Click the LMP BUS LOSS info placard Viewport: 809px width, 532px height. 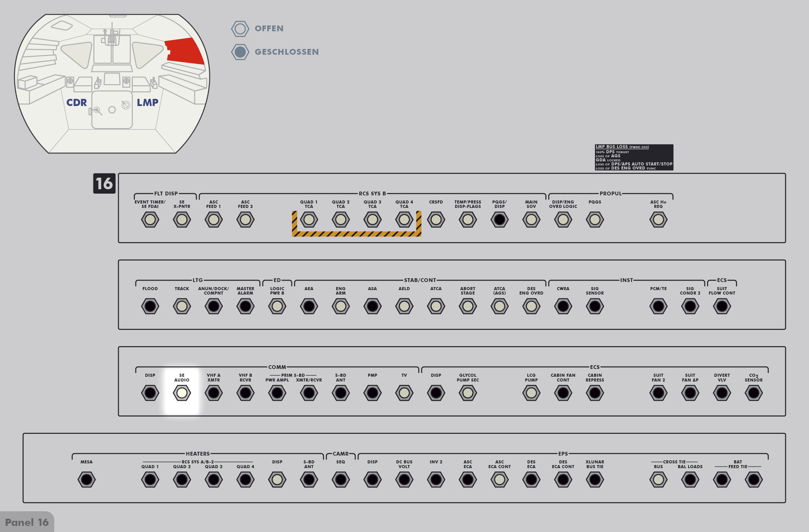tap(634, 157)
